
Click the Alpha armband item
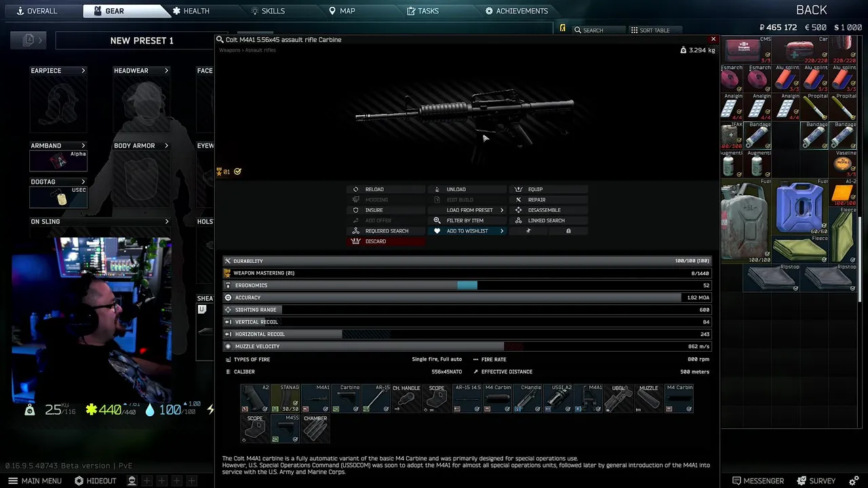coord(58,161)
